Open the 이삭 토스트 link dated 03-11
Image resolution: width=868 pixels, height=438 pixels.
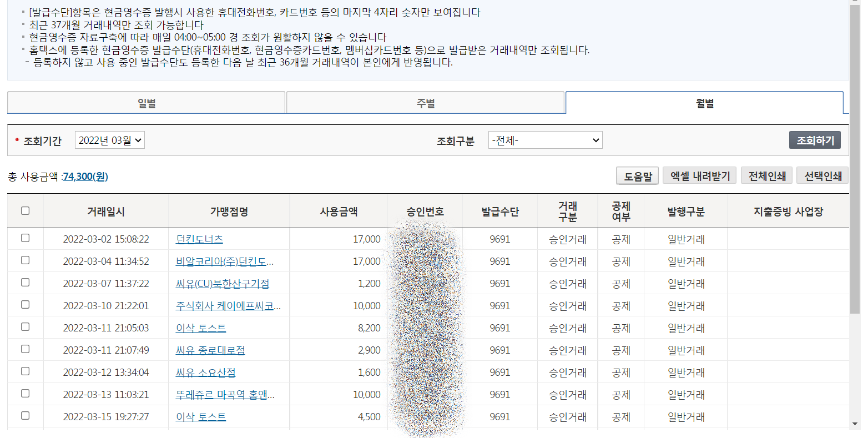[x=201, y=328]
